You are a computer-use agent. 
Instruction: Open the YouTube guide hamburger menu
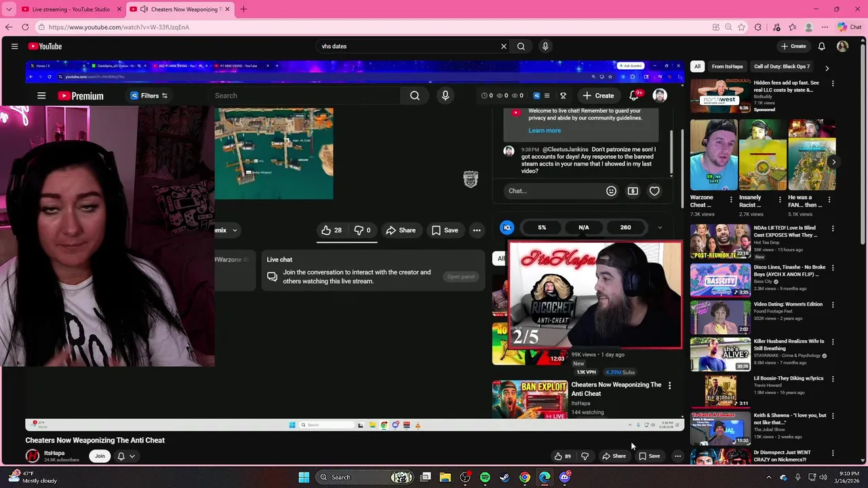coord(14,46)
